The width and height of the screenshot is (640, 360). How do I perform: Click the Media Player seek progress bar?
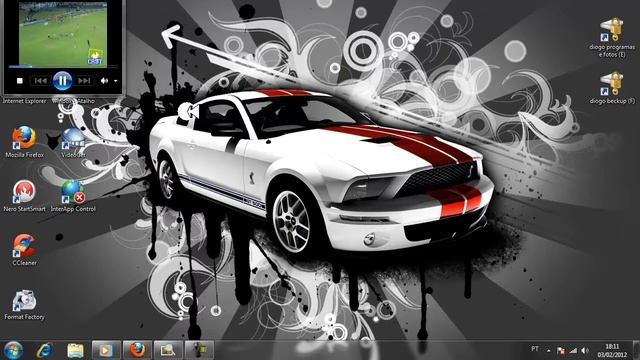click(63, 66)
